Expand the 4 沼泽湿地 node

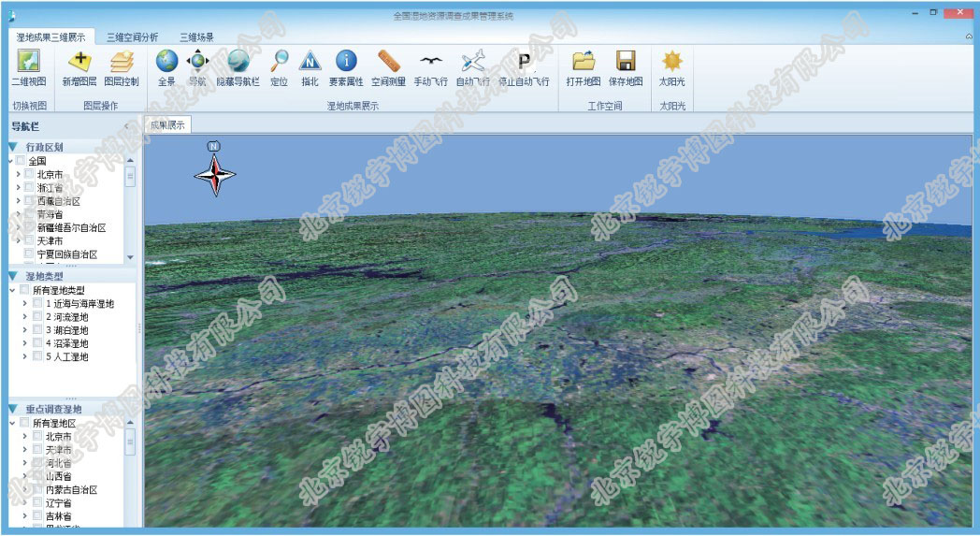click(25, 343)
